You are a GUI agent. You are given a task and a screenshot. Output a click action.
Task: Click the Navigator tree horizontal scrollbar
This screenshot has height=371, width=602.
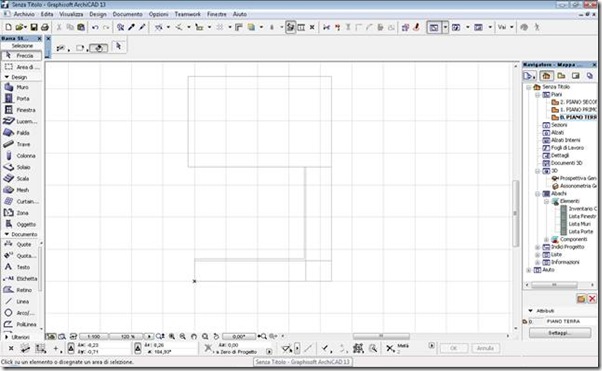click(554, 285)
